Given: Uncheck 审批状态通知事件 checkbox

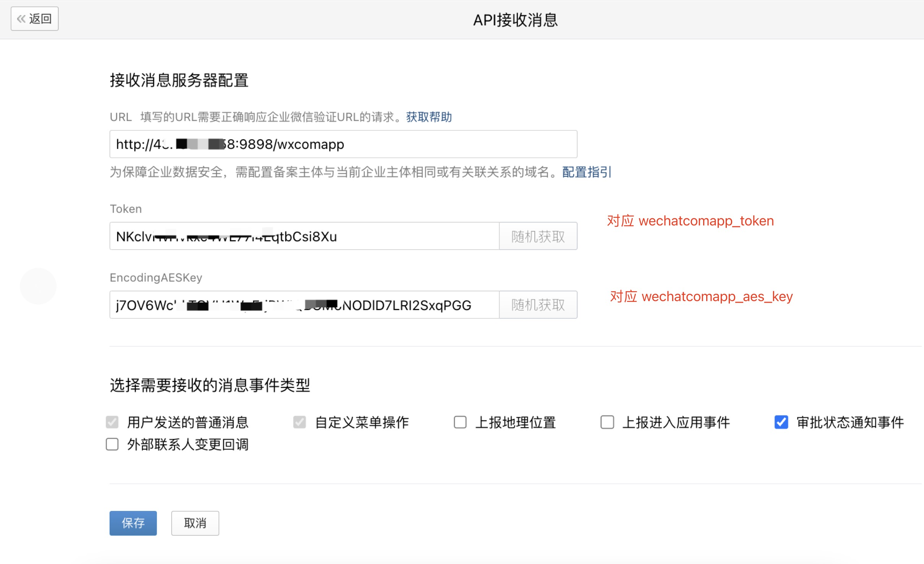Looking at the screenshot, I should (x=781, y=422).
